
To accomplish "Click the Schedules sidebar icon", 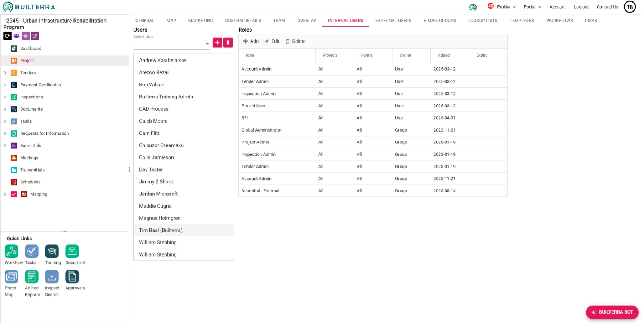I will pyautogui.click(x=14, y=182).
